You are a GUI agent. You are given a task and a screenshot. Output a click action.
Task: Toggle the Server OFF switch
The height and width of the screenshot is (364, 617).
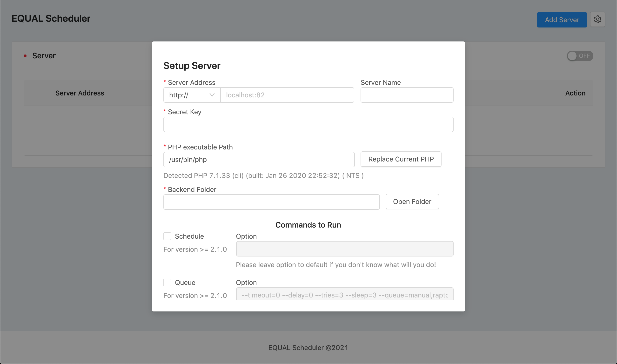[580, 56]
